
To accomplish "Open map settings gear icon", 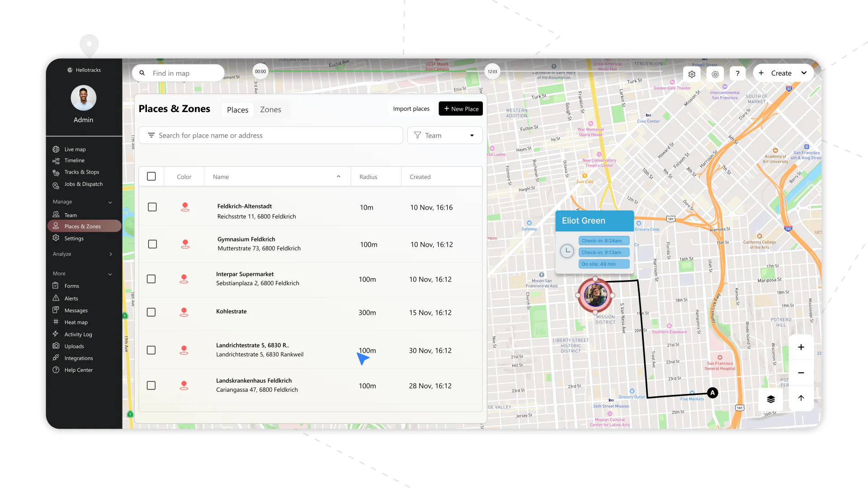I will pyautogui.click(x=692, y=74).
